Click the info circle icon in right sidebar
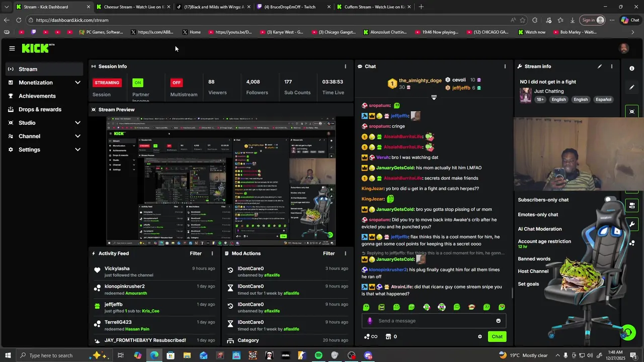Viewport: 644px width, 362px height. tap(632, 68)
